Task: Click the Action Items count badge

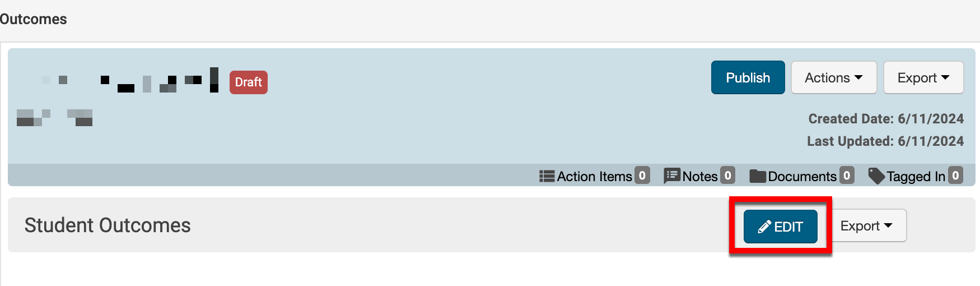Action: pos(642,176)
